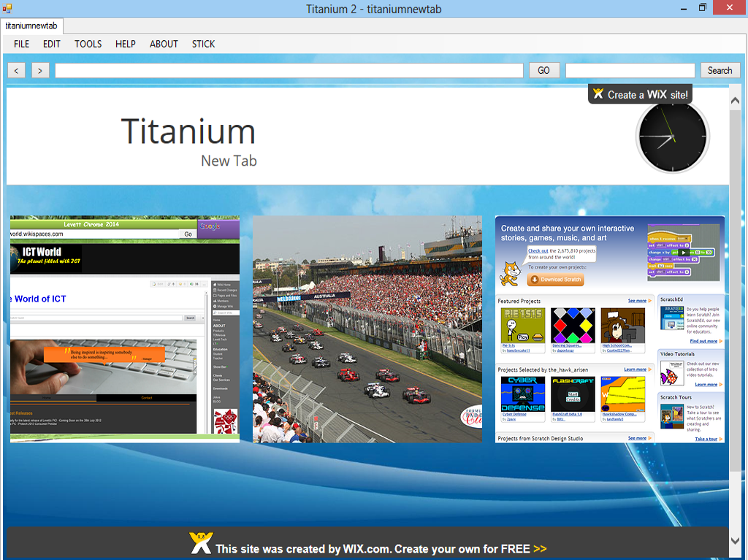This screenshot has width=748, height=560.
Task: Click the Create a WiX site banner
Action: 640,94
